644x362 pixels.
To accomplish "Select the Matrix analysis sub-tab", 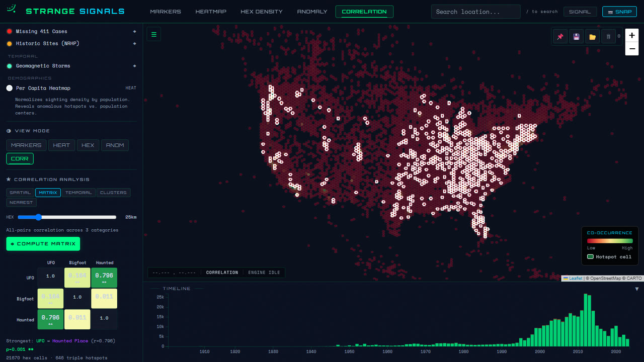I will pos(48,193).
